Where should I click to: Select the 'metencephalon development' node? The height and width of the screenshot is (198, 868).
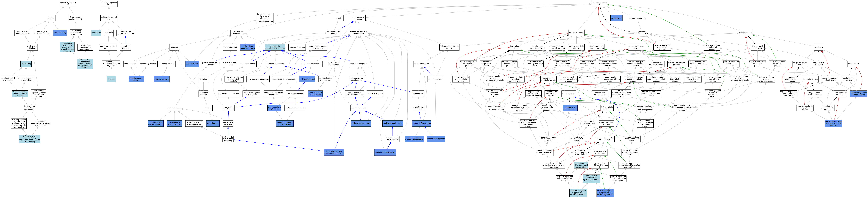pos(393,139)
